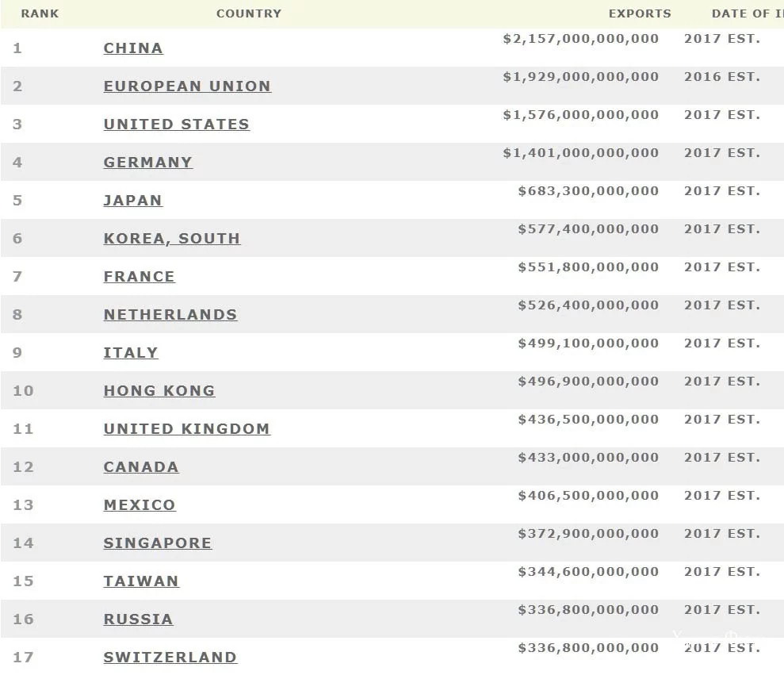Select the Mexico link
Screen dimensions: 784x675
140,505
